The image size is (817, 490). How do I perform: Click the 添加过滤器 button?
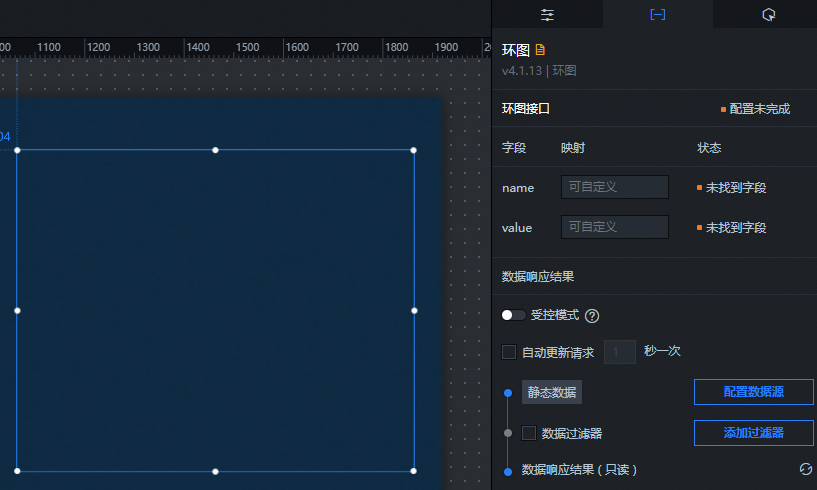tap(753, 433)
